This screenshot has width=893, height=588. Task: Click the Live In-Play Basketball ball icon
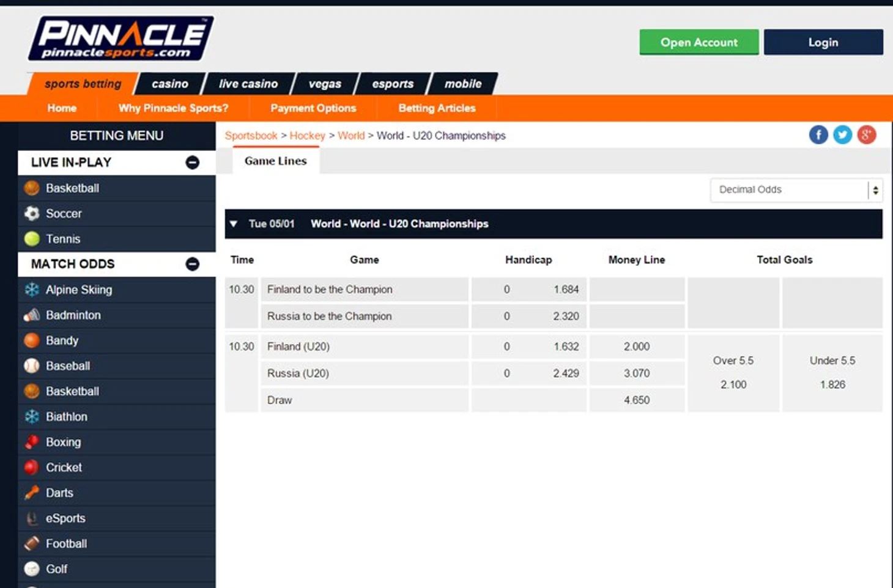(x=32, y=188)
